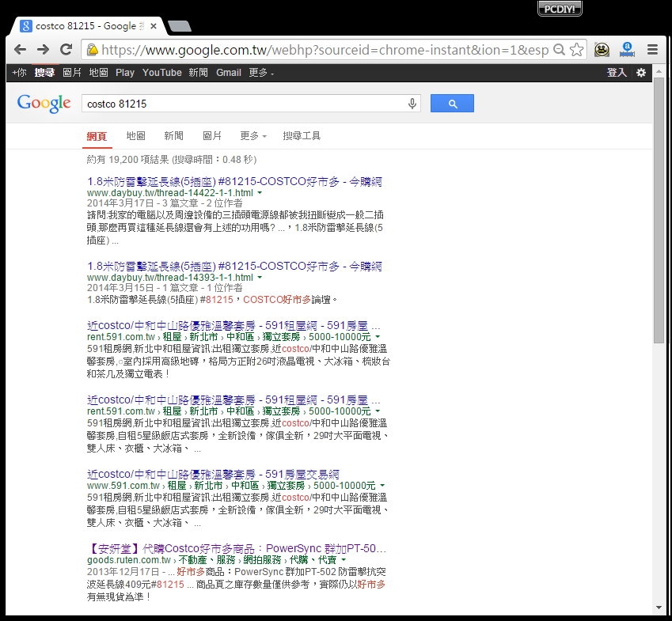Click the blue Google search button

452,104
